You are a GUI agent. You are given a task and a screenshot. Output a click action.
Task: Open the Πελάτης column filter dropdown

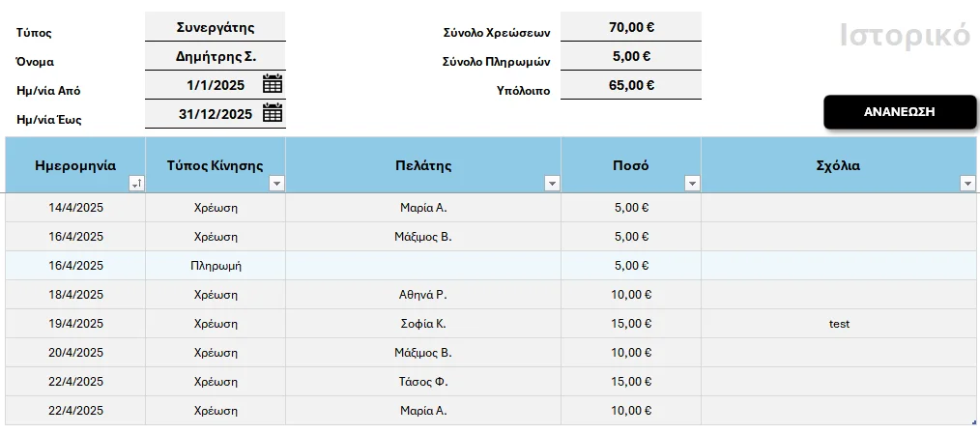[x=552, y=184]
